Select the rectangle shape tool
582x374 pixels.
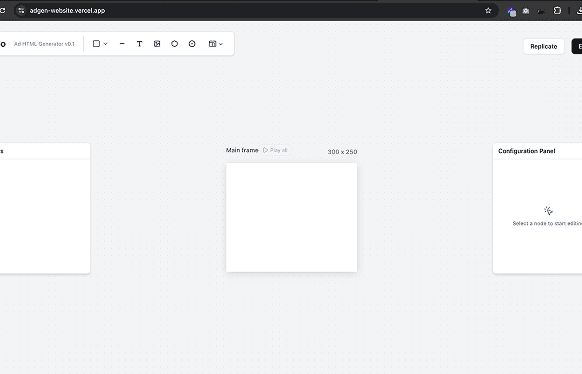pyautogui.click(x=96, y=44)
